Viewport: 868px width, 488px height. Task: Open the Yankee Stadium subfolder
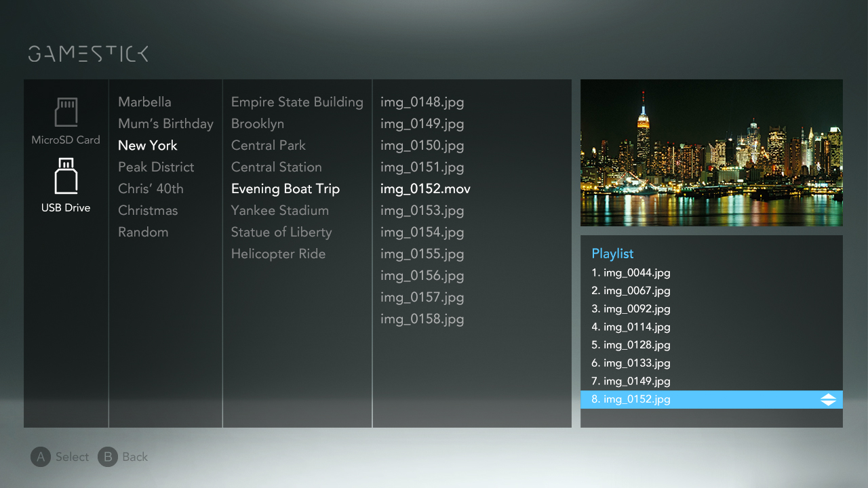pos(280,211)
